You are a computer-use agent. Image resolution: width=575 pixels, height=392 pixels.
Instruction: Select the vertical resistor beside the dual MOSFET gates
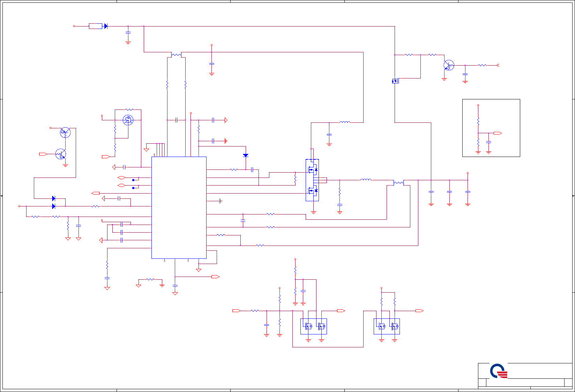click(295, 179)
